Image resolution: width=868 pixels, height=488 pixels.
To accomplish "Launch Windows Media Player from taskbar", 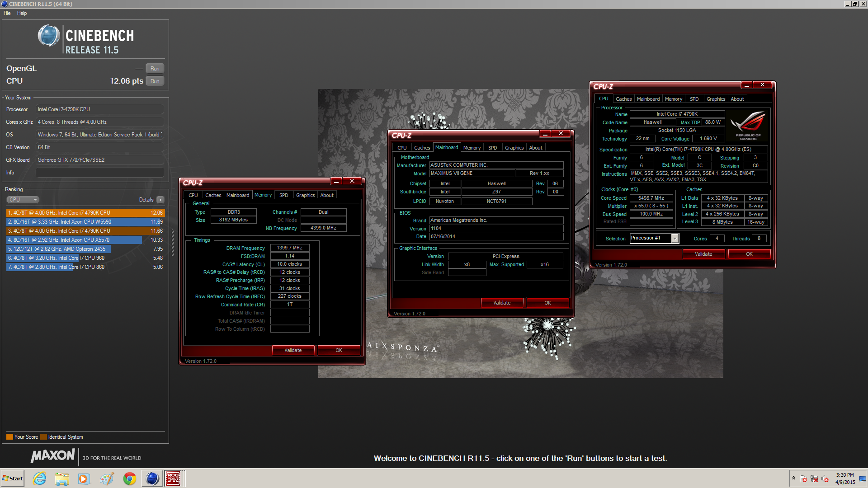I will click(x=84, y=479).
